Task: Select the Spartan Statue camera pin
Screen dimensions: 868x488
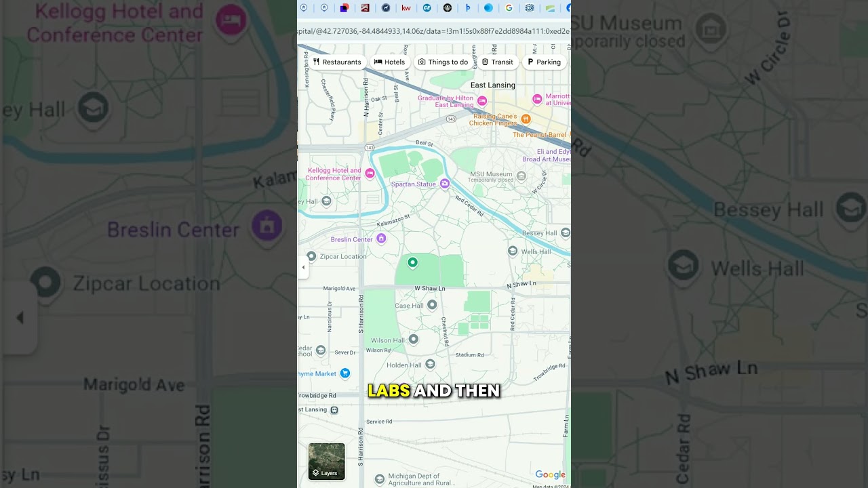Action: pos(445,183)
